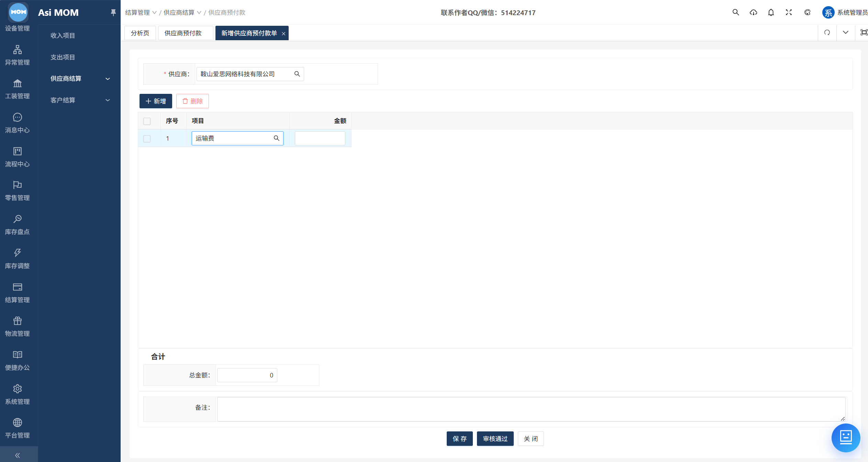Click the 备注 remarks textarea
Viewport: 868px width, 462px height.
point(531,409)
